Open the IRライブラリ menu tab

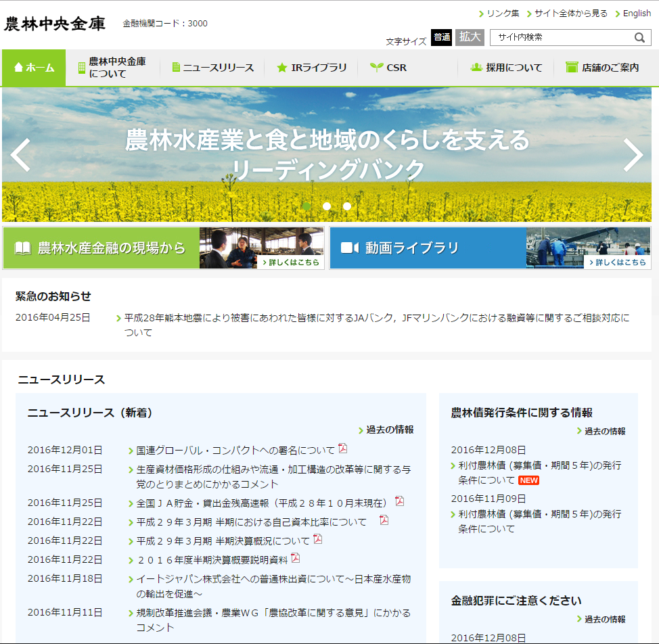point(311,68)
